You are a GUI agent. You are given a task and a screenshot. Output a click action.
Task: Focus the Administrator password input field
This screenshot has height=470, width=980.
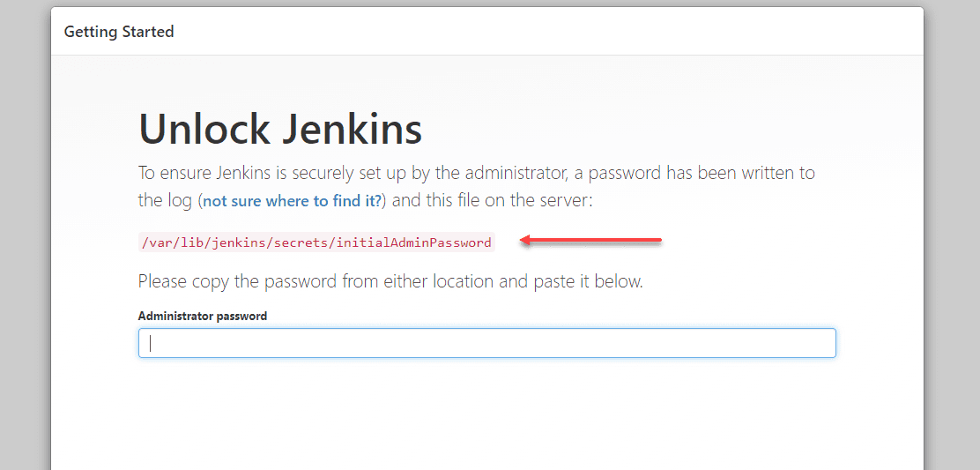coord(486,343)
